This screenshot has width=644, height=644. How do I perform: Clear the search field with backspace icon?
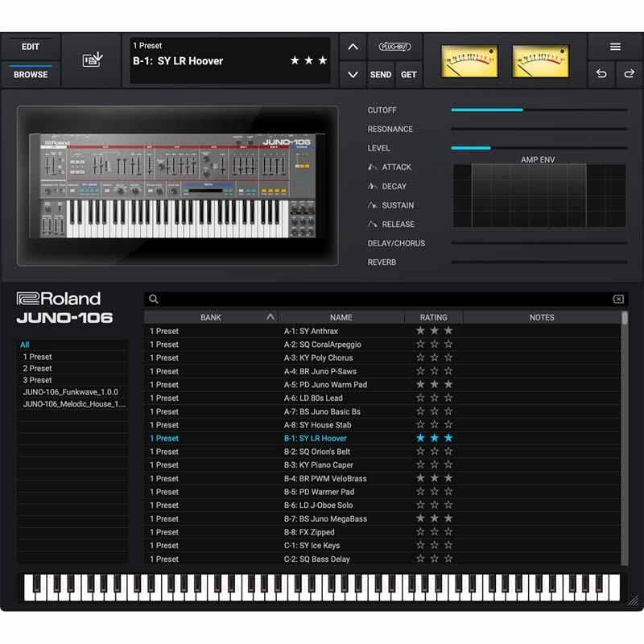click(618, 299)
